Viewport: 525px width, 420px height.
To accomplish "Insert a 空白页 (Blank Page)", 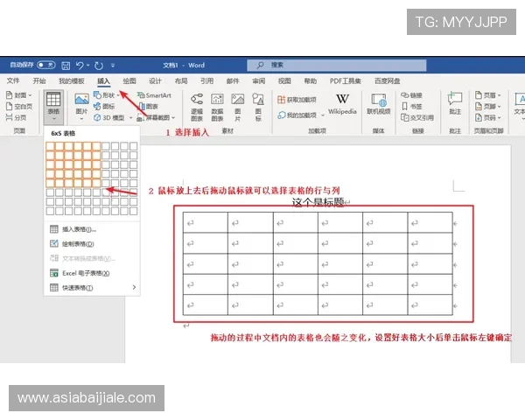I will pyautogui.click(x=19, y=106).
